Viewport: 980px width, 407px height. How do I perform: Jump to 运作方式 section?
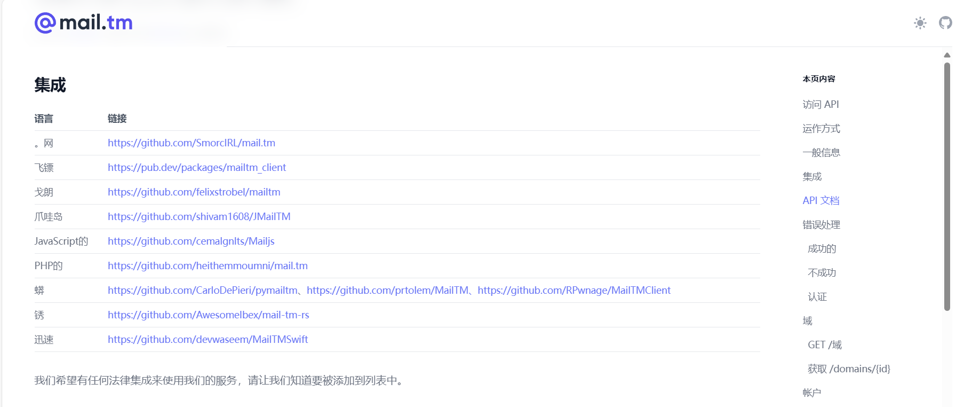pyautogui.click(x=821, y=128)
